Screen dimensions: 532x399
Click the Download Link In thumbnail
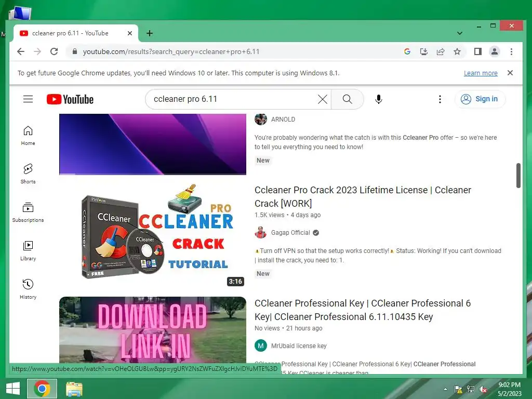[x=153, y=330]
